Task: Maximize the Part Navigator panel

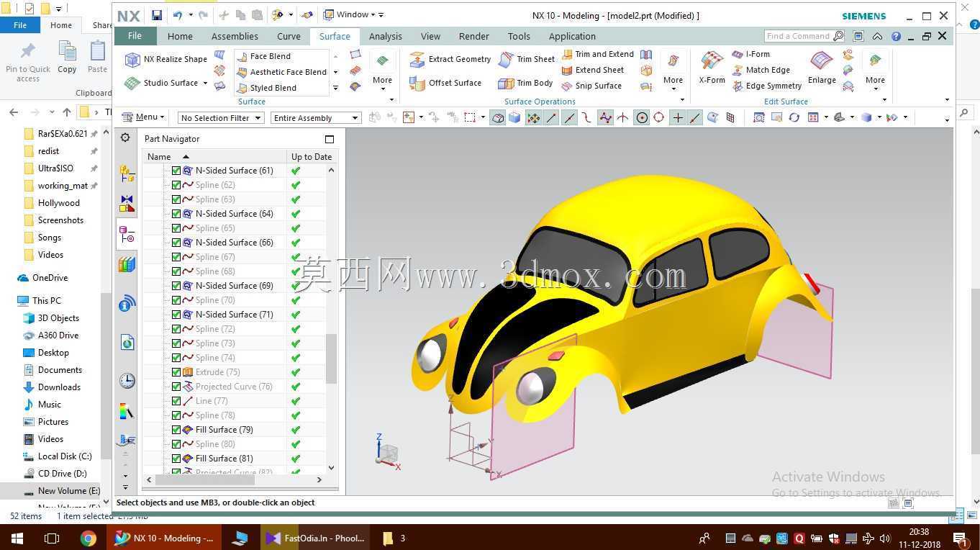Action: pyautogui.click(x=330, y=139)
